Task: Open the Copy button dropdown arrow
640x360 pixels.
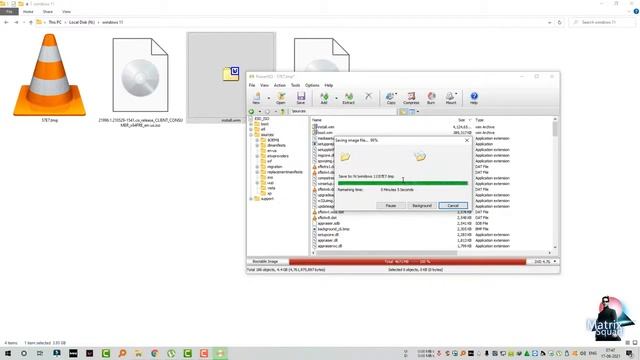Action: pyautogui.click(x=396, y=94)
